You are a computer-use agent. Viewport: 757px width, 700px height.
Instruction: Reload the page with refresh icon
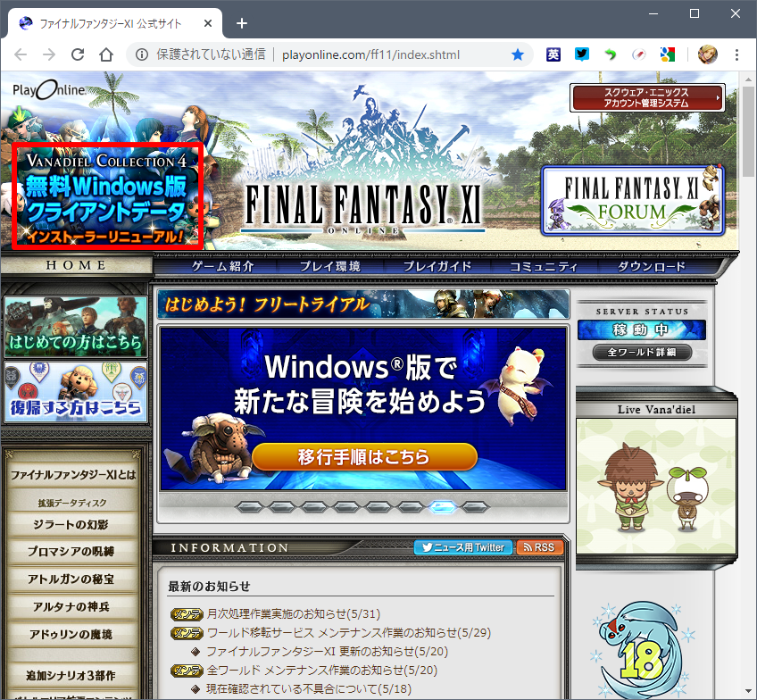tap(78, 54)
